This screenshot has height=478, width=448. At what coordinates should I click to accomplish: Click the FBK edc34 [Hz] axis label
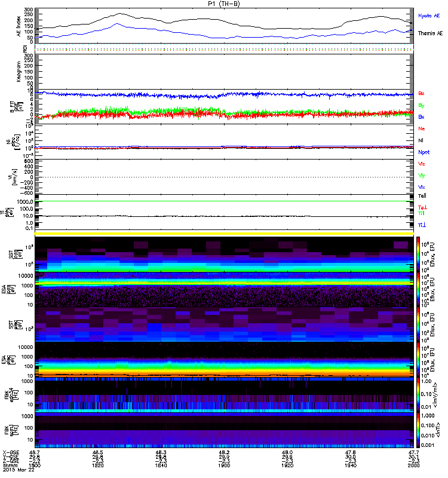pos(11,394)
